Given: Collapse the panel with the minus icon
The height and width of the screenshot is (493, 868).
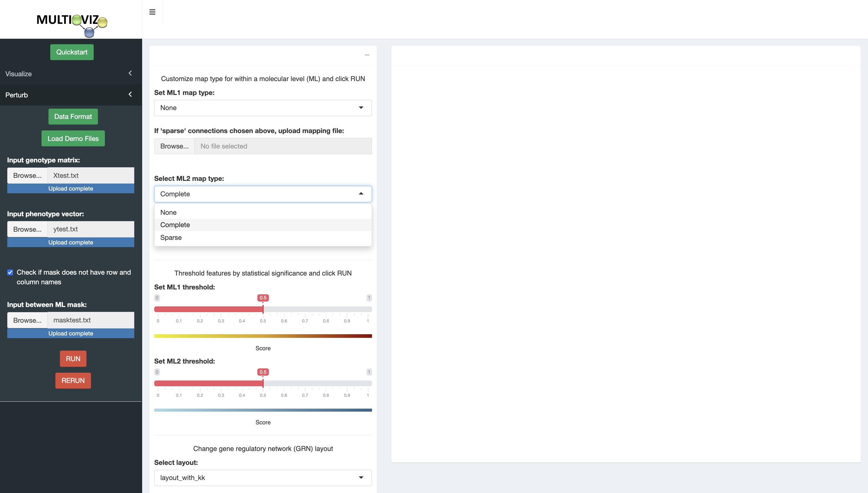Looking at the screenshot, I should [367, 55].
